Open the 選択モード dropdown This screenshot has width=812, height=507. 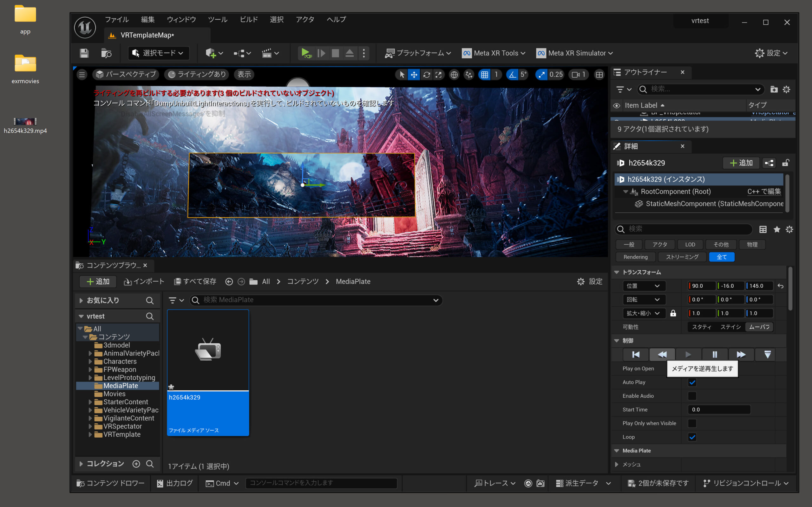click(x=158, y=53)
